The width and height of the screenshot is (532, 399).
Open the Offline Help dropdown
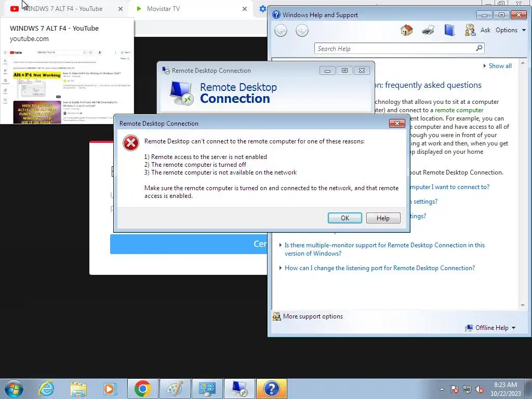coord(490,328)
